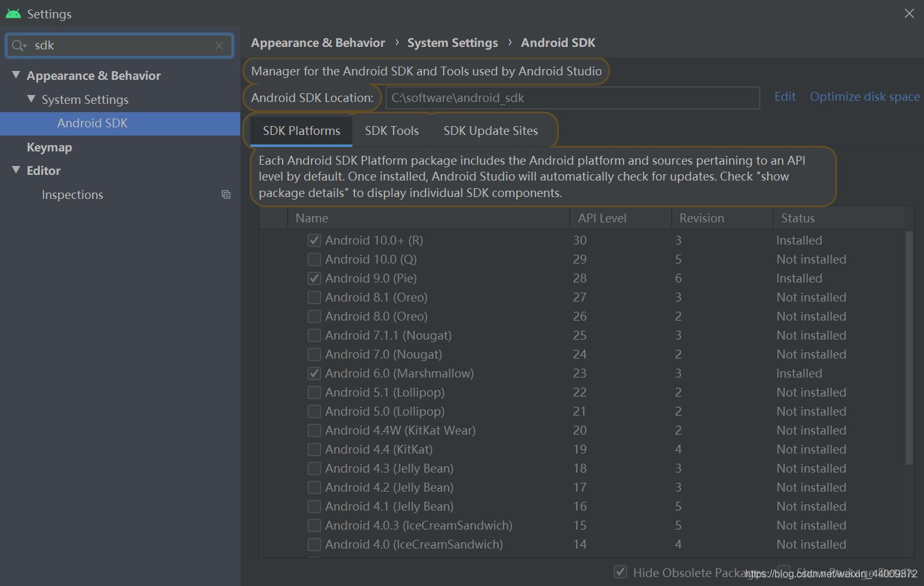924x586 pixels.
Task: Switch to SDK Platforms tab
Action: pos(302,131)
